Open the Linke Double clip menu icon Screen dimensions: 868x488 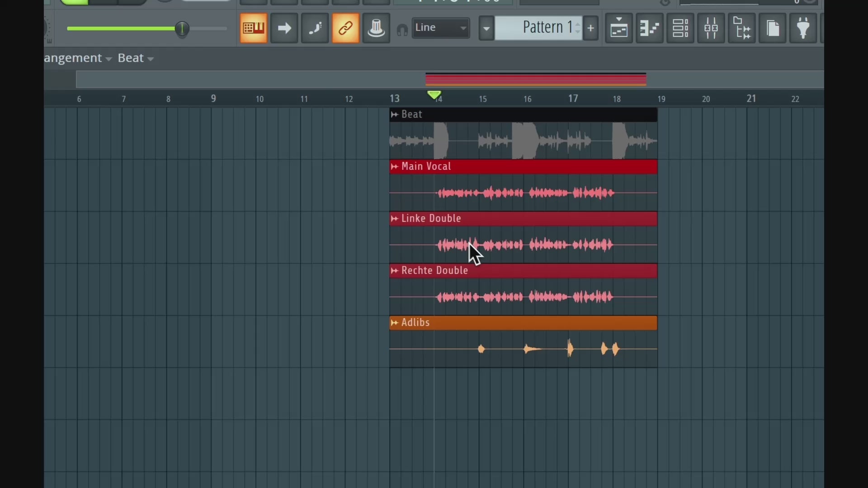coord(395,218)
